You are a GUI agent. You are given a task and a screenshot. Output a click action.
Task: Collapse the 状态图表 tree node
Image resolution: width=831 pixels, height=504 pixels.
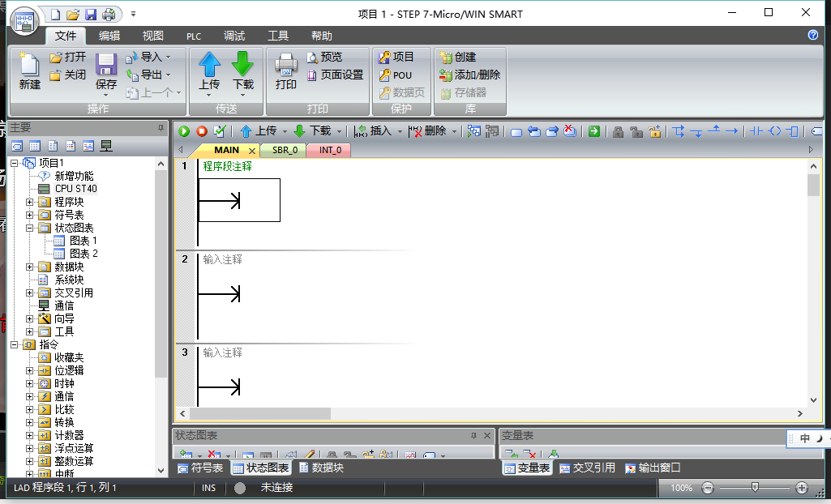[30, 228]
